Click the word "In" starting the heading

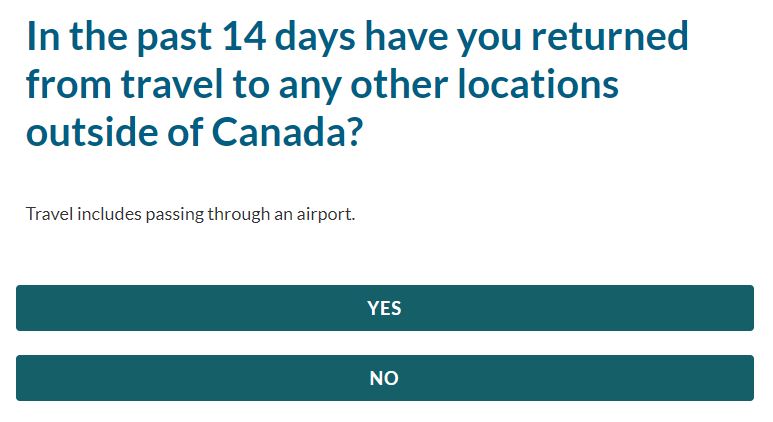point(40,38)
